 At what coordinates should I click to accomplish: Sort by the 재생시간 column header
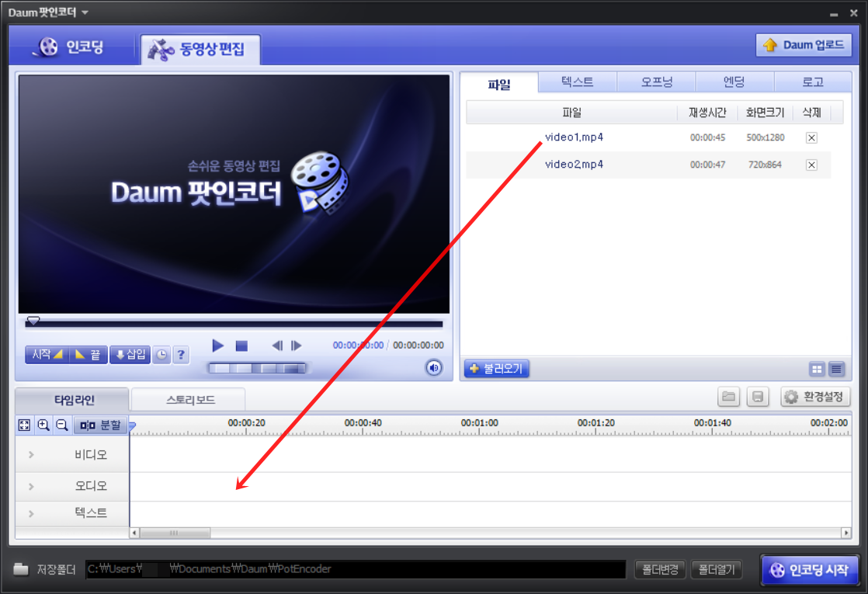point(707,113)
